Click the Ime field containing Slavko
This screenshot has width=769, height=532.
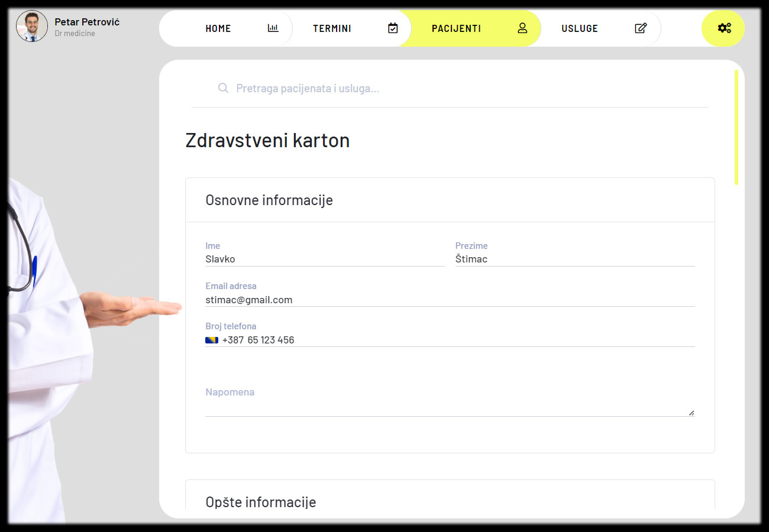click(324, 259)
